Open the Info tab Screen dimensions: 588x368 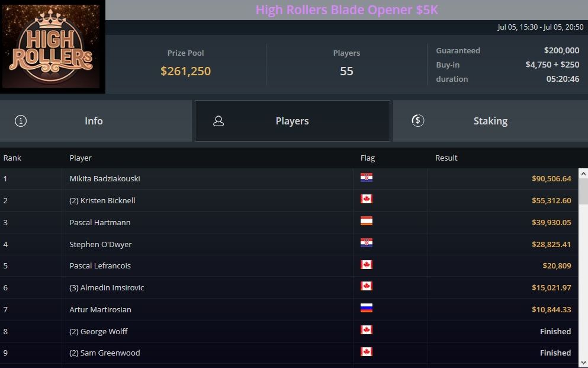95,121
